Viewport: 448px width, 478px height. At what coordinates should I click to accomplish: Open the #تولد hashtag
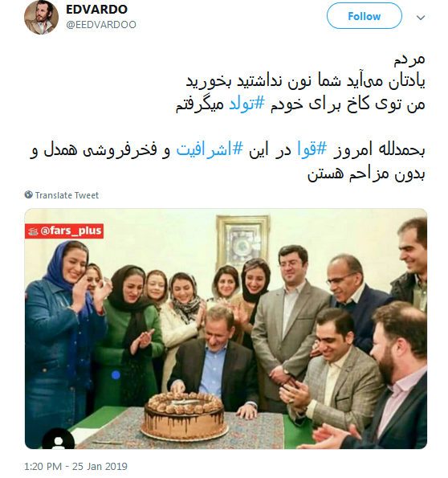pos(246,104)
